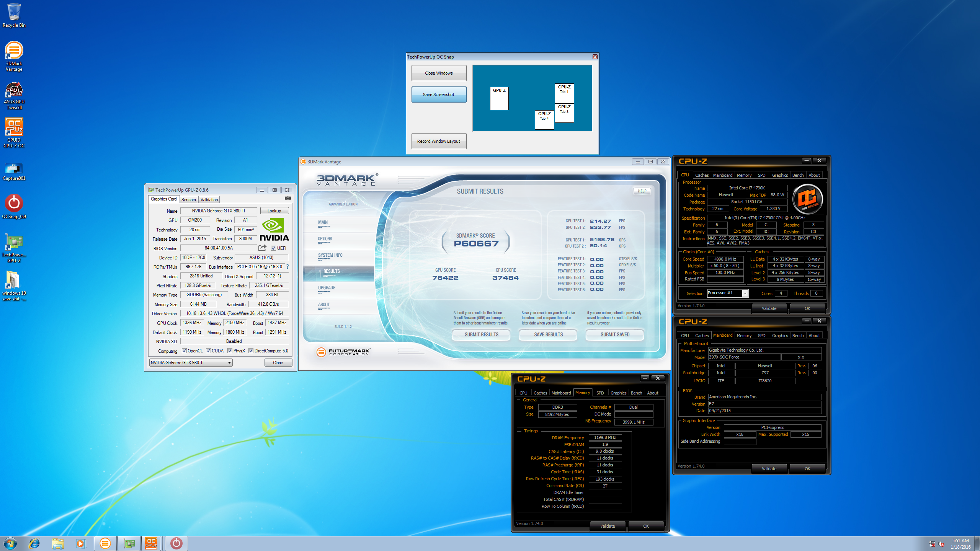980x551 pixels.
Task: Open Internet Explorer from the taskbar
Action: [34, 543]
